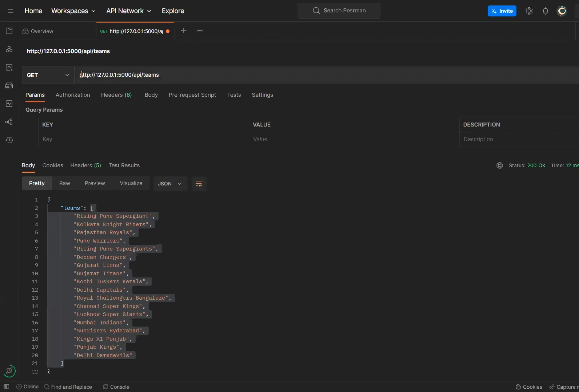Select the response Body tab
Viewport: 579px width, 392px height.
[28, 165]
